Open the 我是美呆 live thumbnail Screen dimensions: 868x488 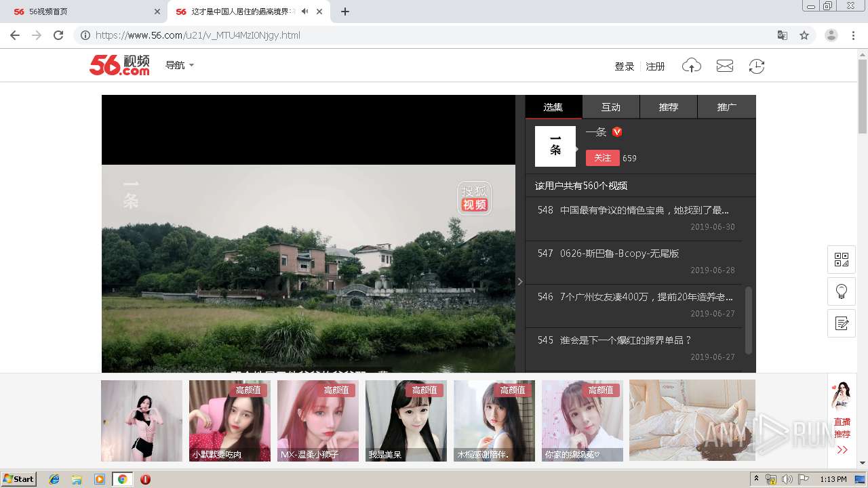point(406,421)
